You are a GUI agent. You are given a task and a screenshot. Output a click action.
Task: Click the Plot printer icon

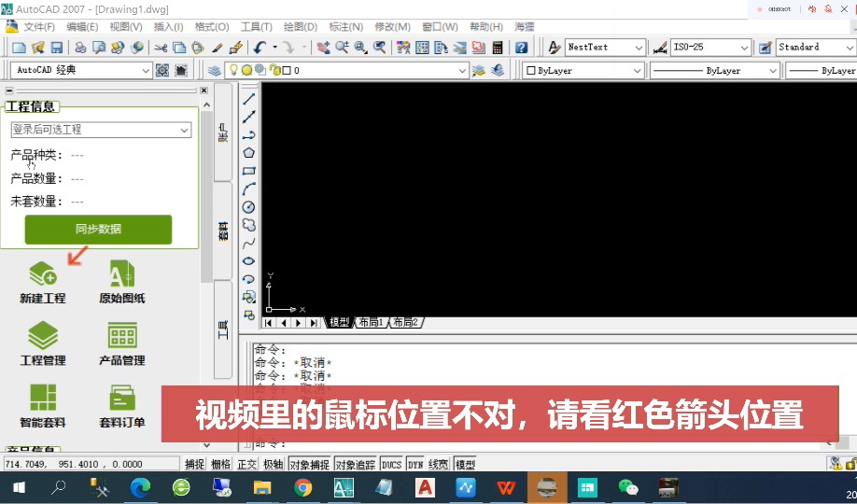[x=80, y=48]
